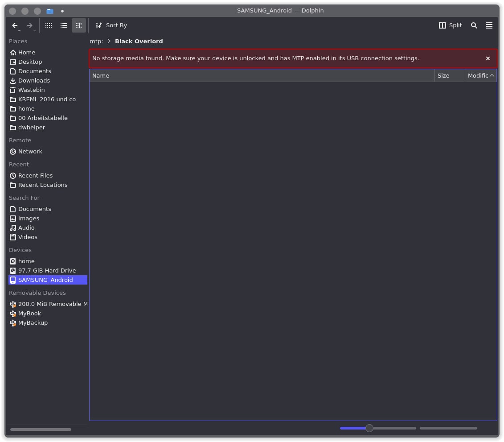Image resolution: width=504 pixels, height=442 pixels.
Task: Sort by the Modified column header
Action: pos(480,75)
